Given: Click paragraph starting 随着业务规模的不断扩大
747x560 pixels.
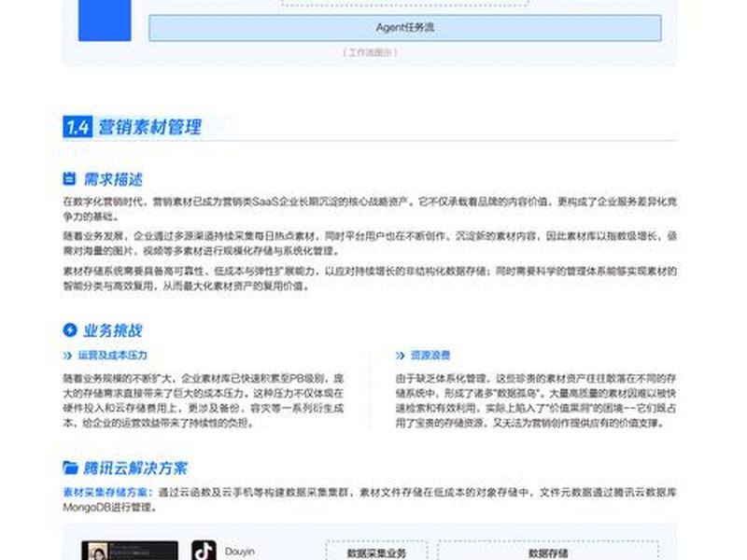Looking at the screenshot, I should [x=204, y=400].
